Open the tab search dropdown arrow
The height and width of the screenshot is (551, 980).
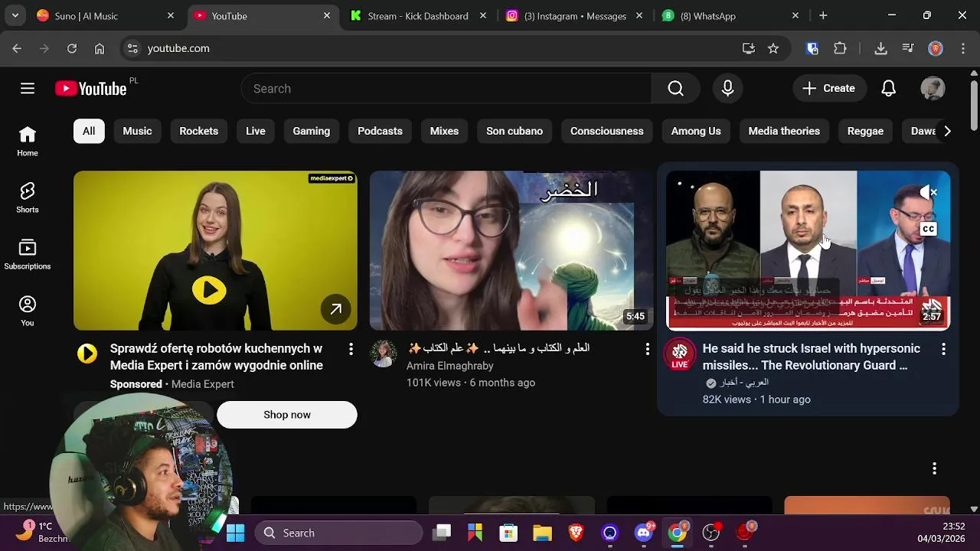coord(15,15)
